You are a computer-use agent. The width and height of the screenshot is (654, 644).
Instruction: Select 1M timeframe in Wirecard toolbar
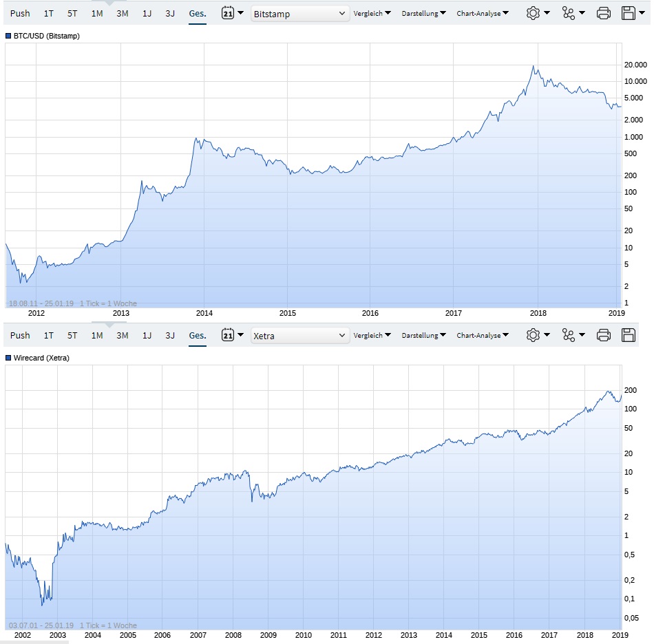pyautogui.click(x=97, y=335)
